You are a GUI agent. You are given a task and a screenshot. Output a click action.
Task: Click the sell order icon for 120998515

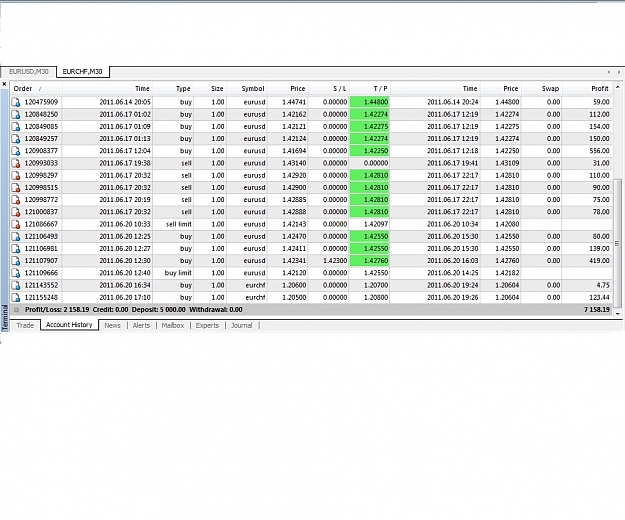click(x=16, y=188)
